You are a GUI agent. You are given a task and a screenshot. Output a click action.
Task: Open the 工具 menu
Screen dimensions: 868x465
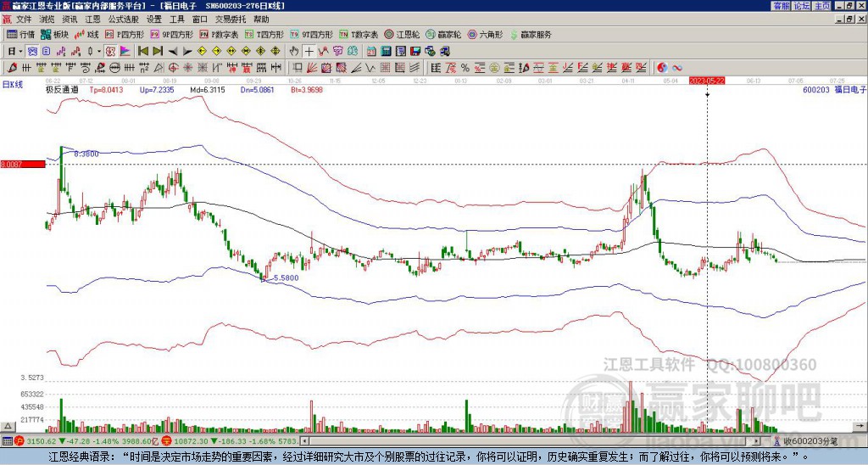[x=176, y=20]
